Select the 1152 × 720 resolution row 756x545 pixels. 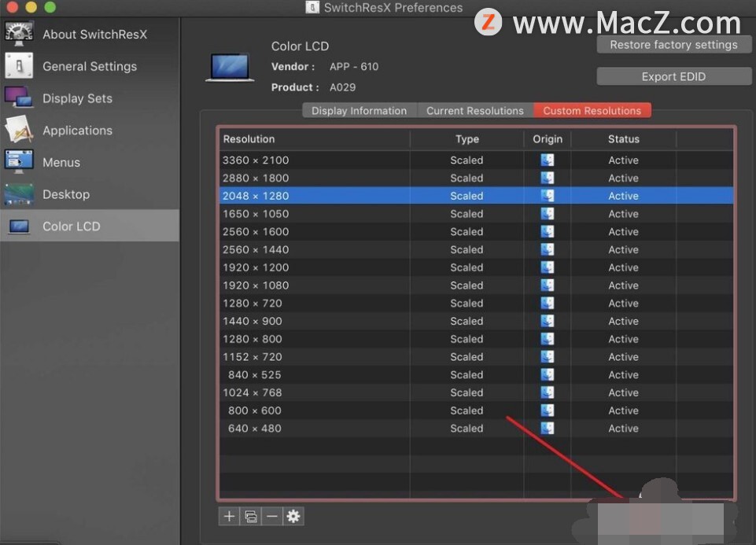click(477, 356)
